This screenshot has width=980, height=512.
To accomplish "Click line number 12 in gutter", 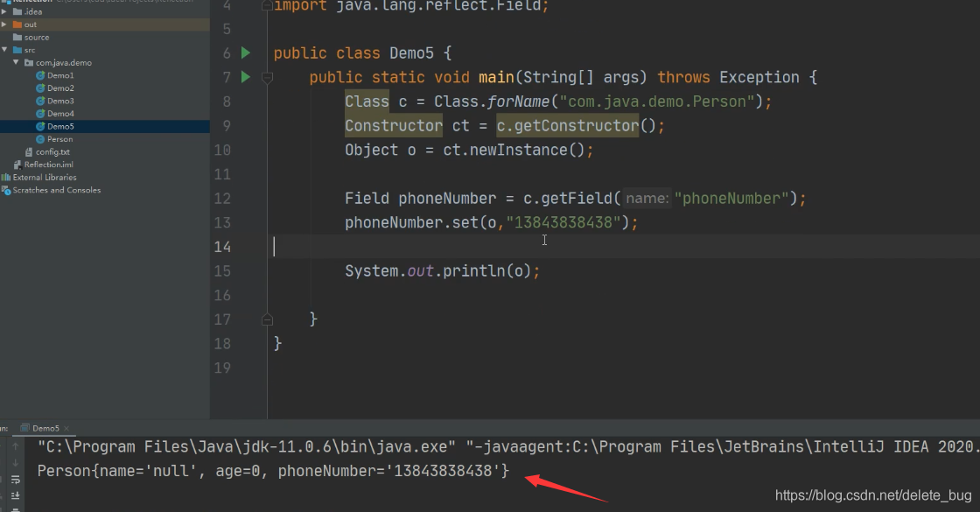I will pos(222,199).
